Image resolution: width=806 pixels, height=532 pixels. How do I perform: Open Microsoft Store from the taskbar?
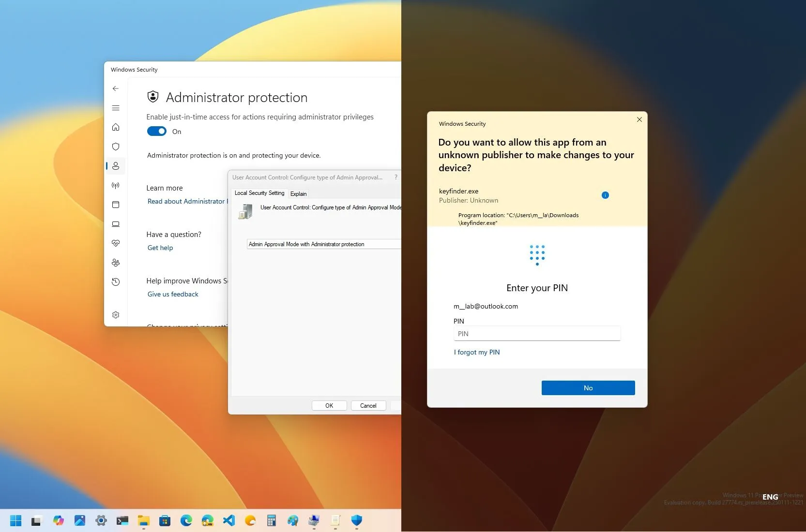[165, 520]
